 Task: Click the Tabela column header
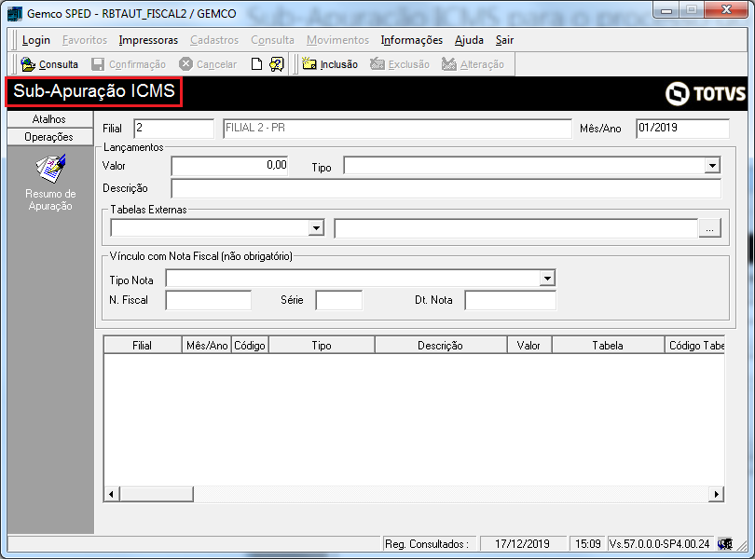point(608,346)
